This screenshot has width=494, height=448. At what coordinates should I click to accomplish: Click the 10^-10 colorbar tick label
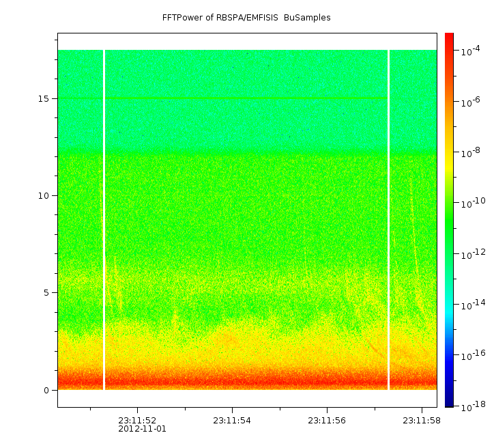point(471,204)
